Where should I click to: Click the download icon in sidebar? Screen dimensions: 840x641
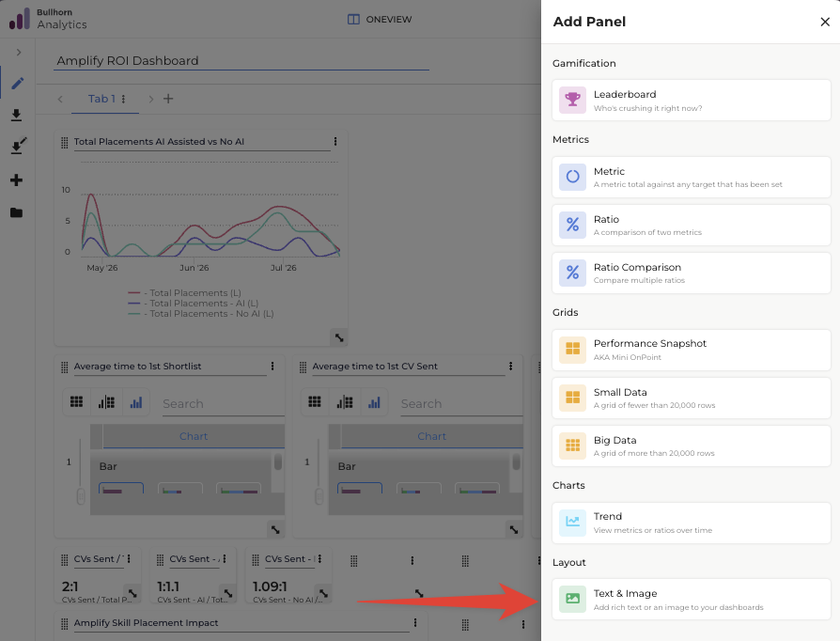point(17,116)
